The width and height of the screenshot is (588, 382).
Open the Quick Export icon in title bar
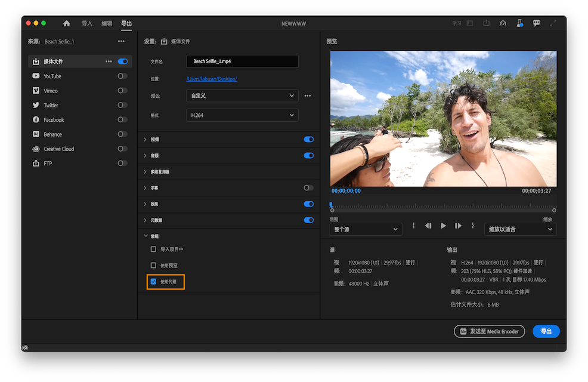(487, 23)
